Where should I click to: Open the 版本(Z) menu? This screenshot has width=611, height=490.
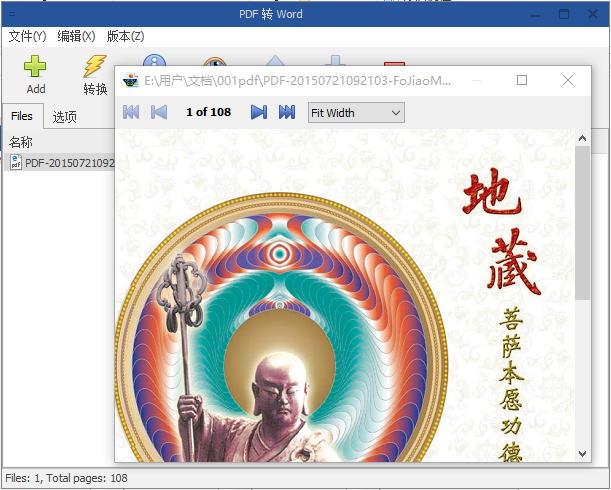pos(125,36)
